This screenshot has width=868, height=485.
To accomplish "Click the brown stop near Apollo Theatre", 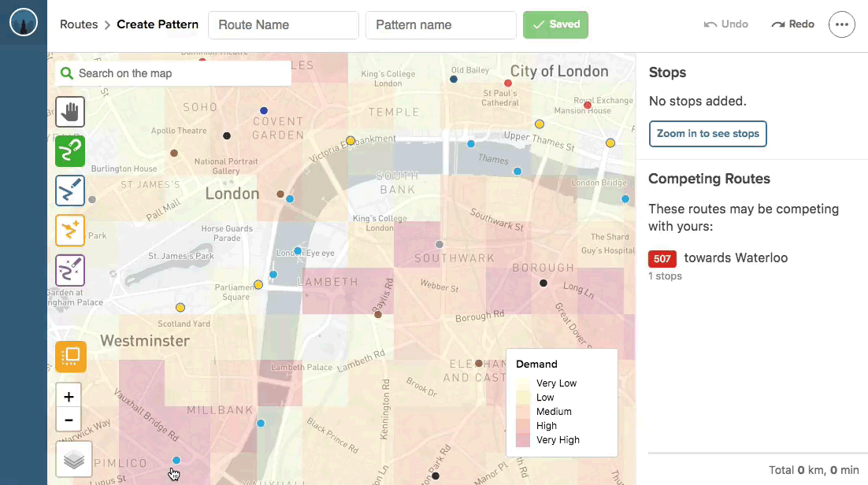I will click(174, 153).
